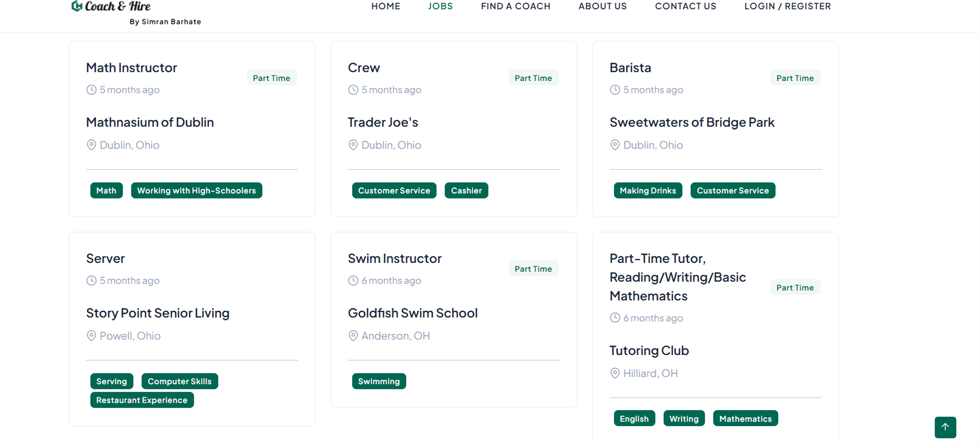Click the location pin beside Hilliard, OH
Viewport: 980px width, 442px height.
point(615,373)
